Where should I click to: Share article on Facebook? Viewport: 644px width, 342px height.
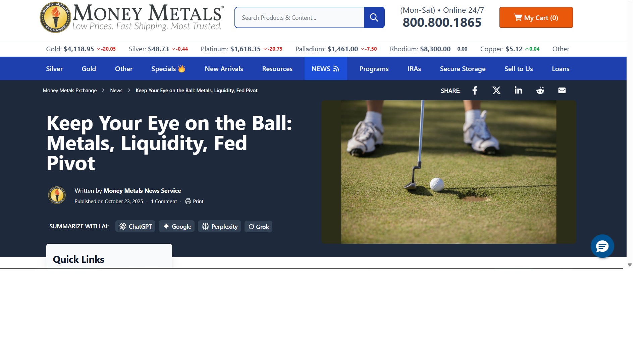click(475, 91)
